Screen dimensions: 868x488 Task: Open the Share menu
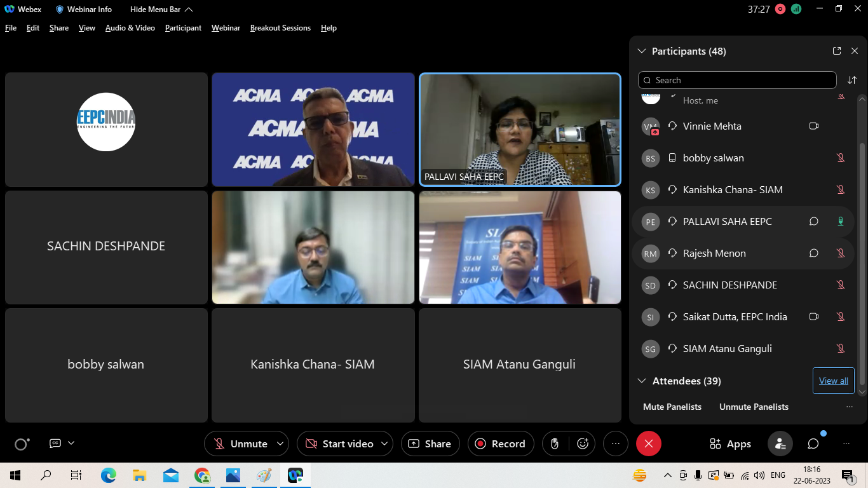point(59,28)
